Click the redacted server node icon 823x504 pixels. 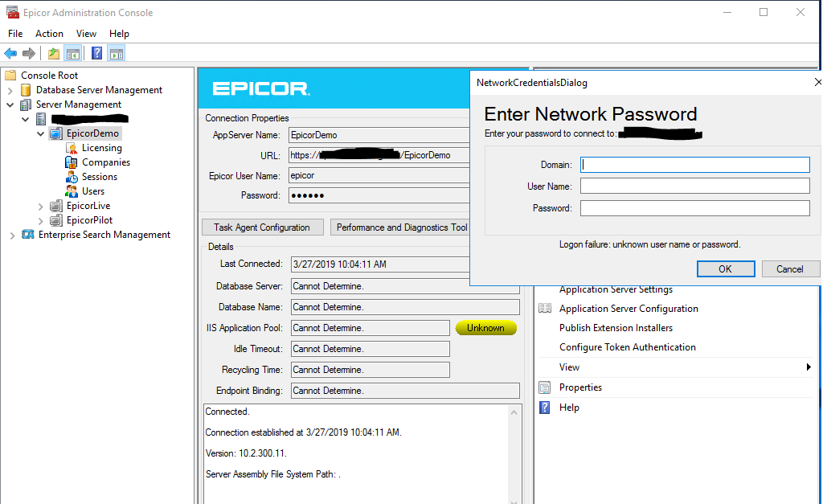41,119
